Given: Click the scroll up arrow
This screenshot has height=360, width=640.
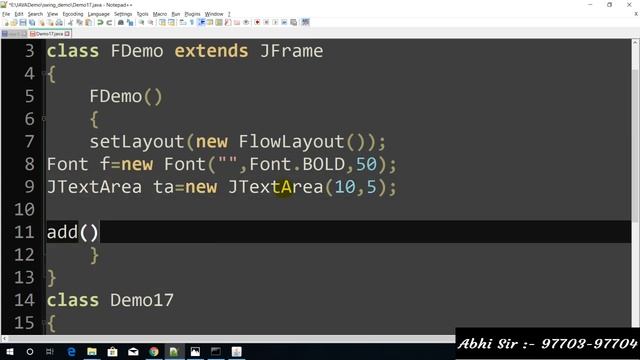Looking at the screenshot, I should pos(636,42).
